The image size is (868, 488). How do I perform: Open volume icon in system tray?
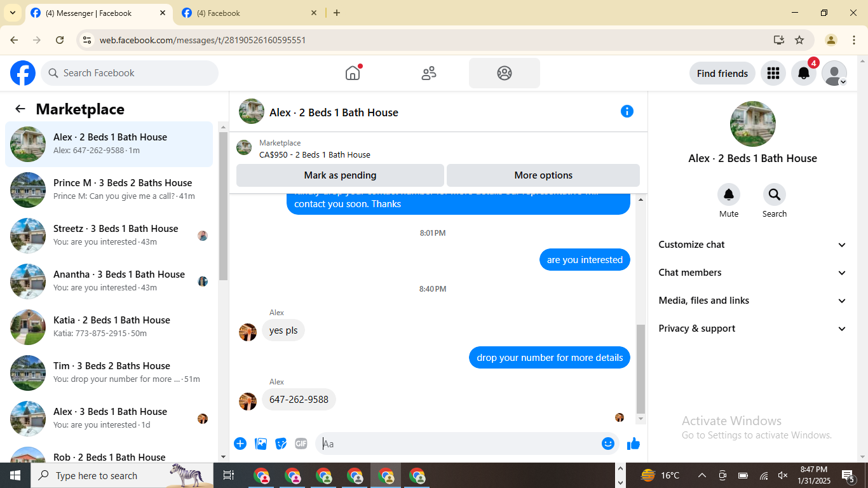pos(783,475)
